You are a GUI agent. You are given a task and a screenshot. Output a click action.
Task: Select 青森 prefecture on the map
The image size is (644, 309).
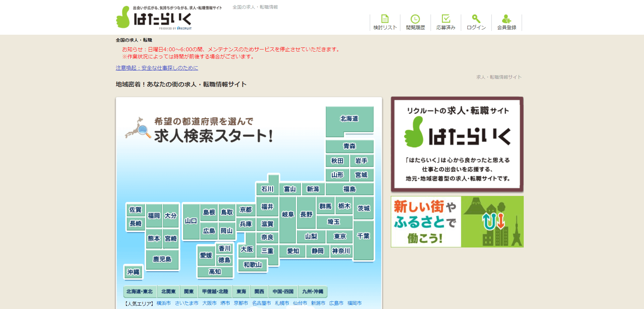coord(349,146)
